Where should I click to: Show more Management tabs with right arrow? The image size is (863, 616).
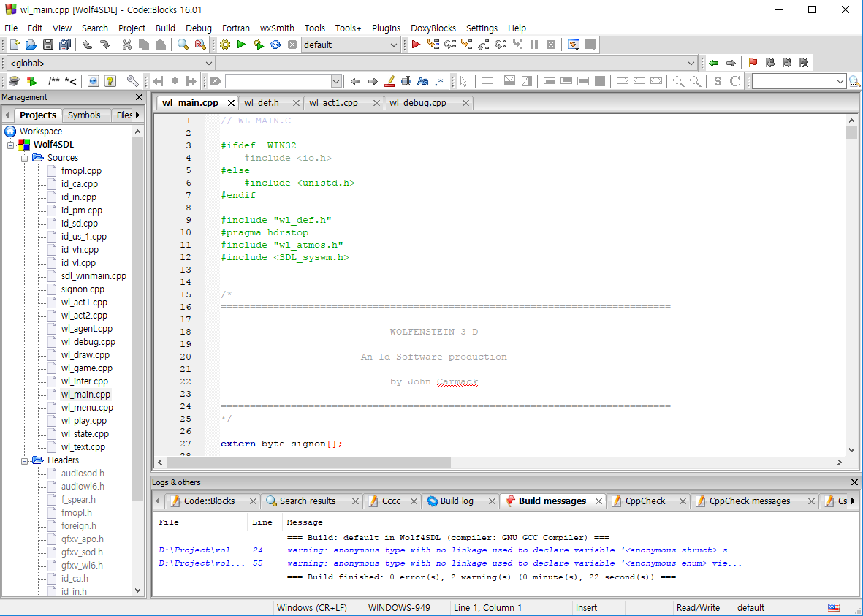(137, 115)
